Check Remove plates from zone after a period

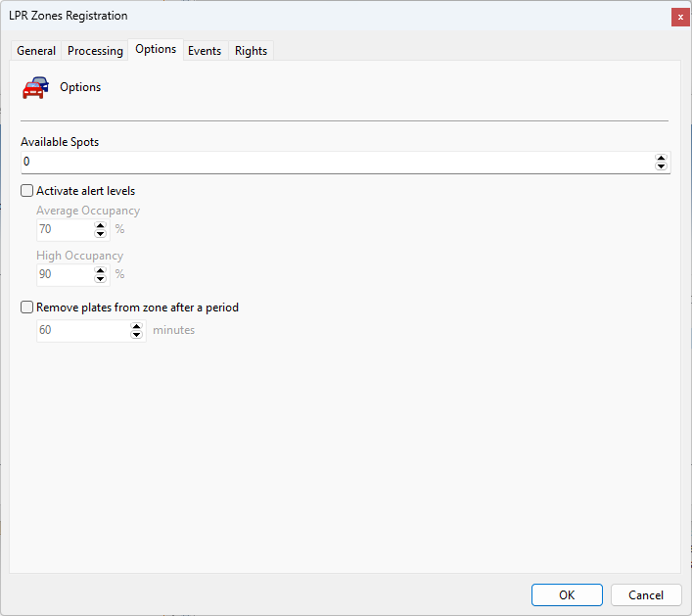[x=27, y=308]
